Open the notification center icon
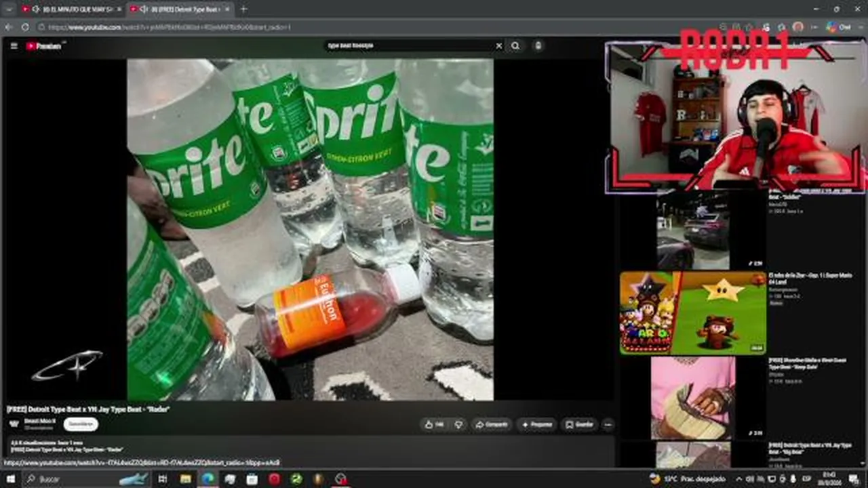868x488 pixels. [854, 479]
